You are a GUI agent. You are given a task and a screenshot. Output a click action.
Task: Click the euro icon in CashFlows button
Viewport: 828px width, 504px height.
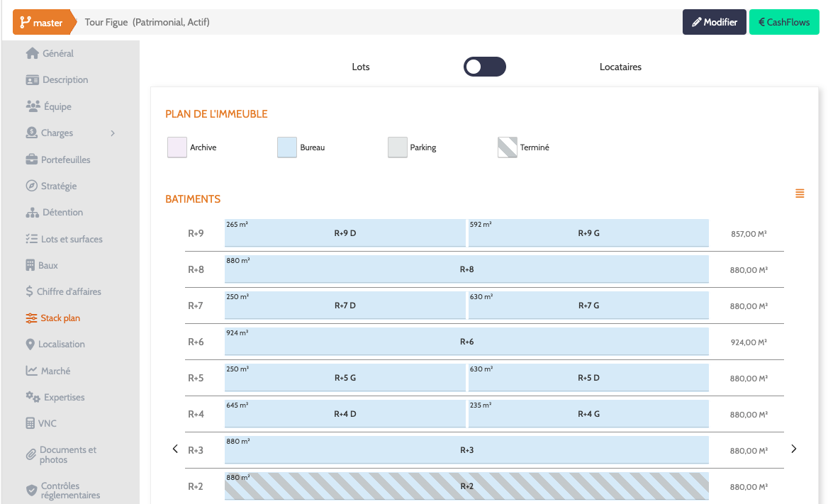(x=761, y=22)
